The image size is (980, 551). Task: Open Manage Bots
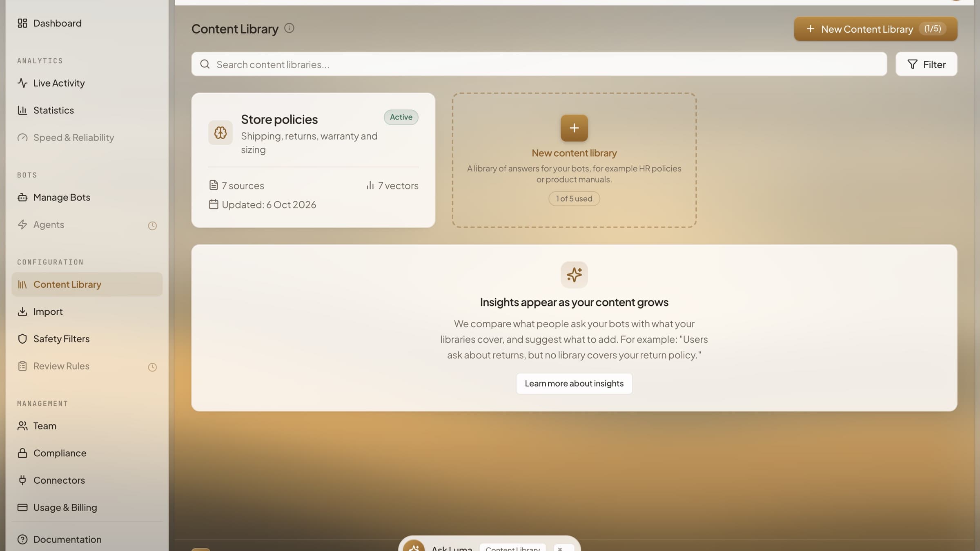tap(87, 197)
